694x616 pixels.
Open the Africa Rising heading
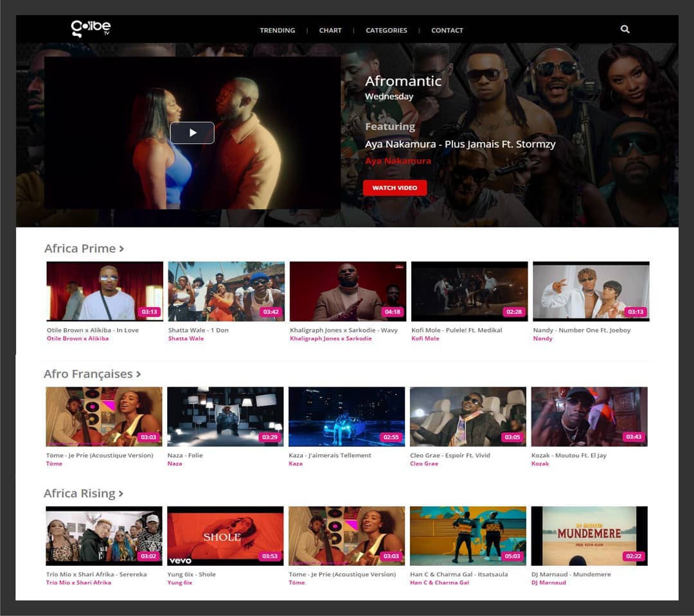pyautogui.click(x=80, y=493)
